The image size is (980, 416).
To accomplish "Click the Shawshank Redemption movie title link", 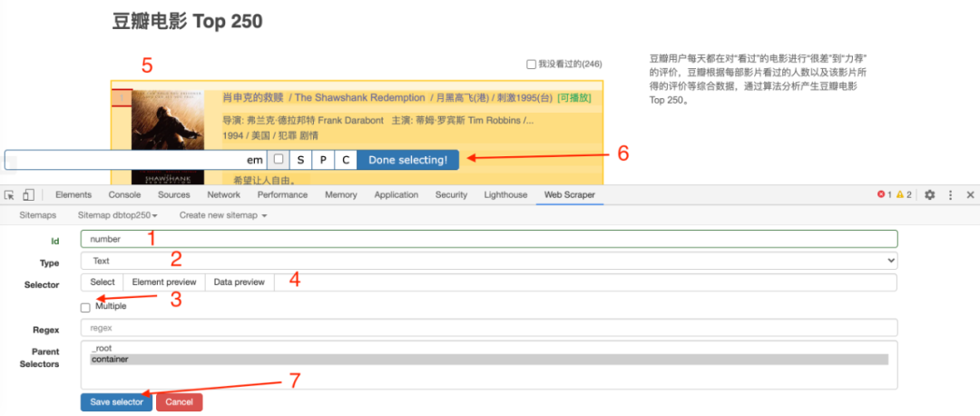I will (387, 98).
